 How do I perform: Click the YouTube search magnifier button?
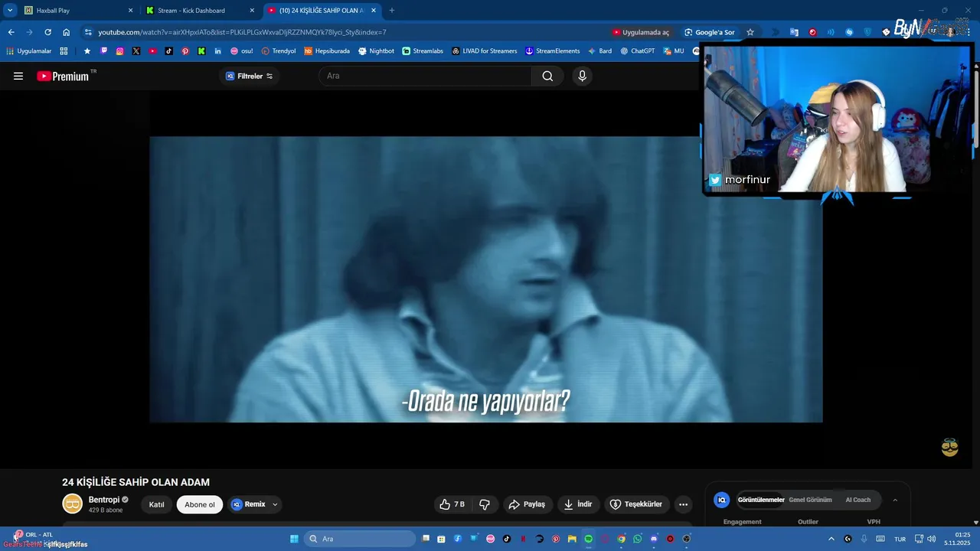(547, 76)
